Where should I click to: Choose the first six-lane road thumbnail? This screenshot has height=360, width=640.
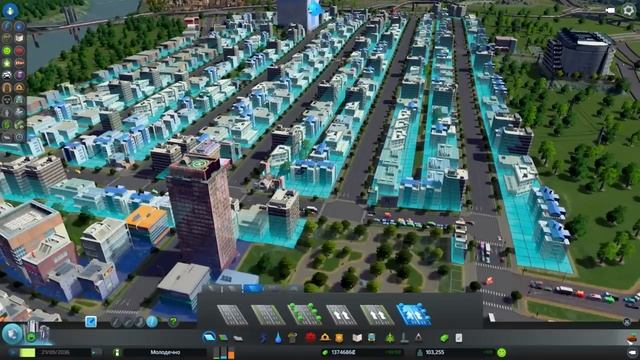(x=232, y=315)
